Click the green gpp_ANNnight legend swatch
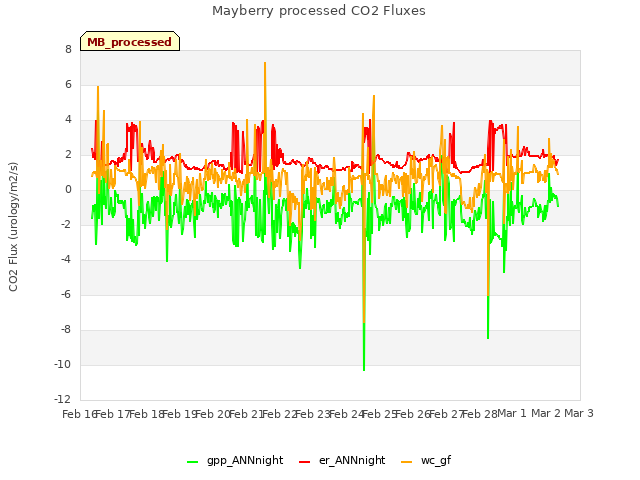Image resolution: width=640 pixels, height=480 pixels. tap(192, 462)
